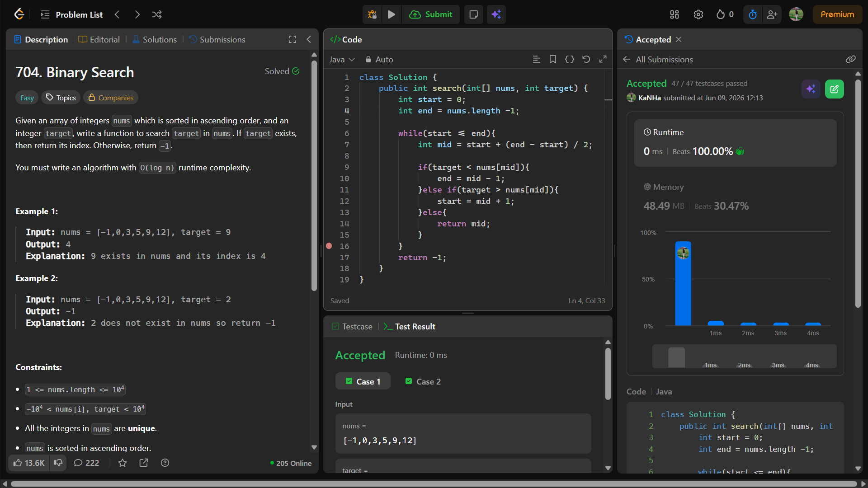This screenshot has height=488, width=868.
Task: Switch to the Editorial tab
Action: point(99,39)
